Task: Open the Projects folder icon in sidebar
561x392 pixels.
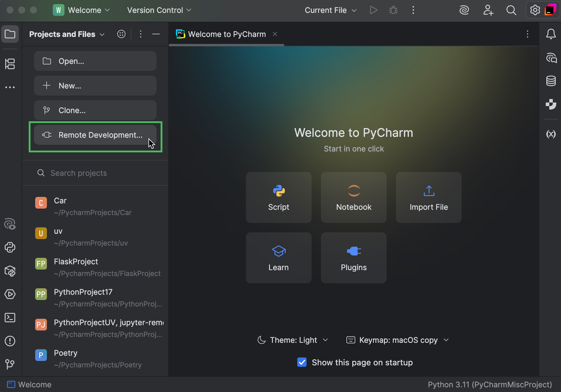Action: point(10,34)
